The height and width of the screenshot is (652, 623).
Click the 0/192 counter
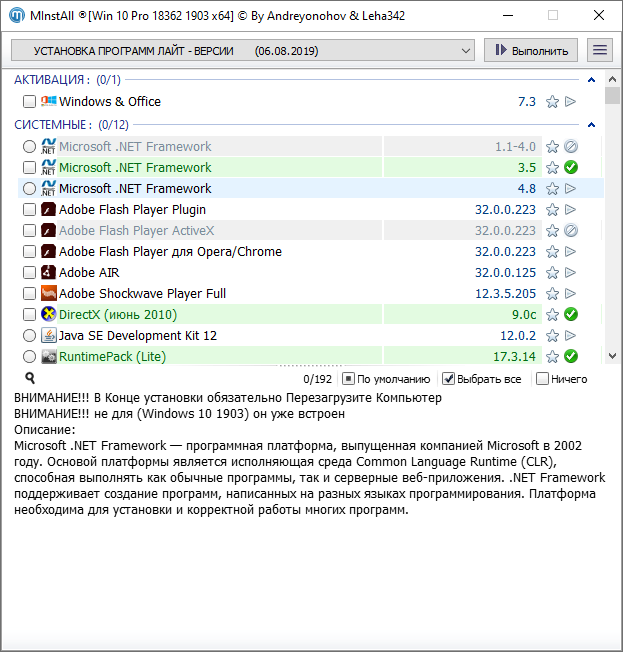point(317,379)
